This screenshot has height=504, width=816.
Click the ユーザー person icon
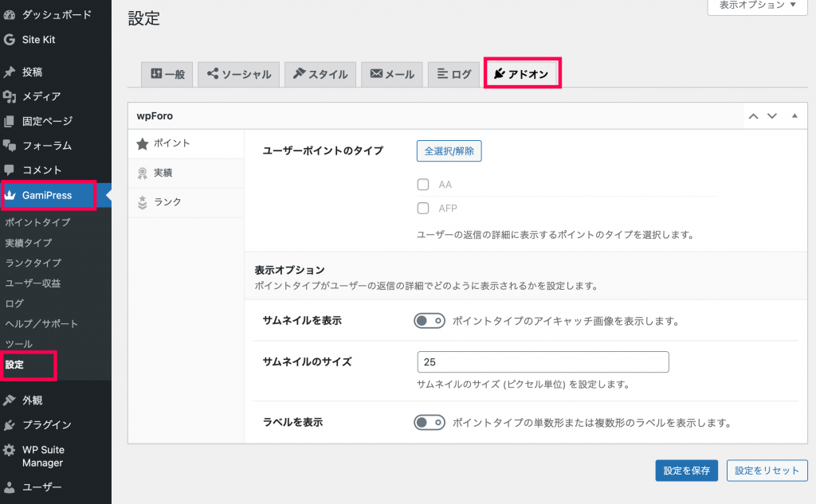[x=10, y=486]
